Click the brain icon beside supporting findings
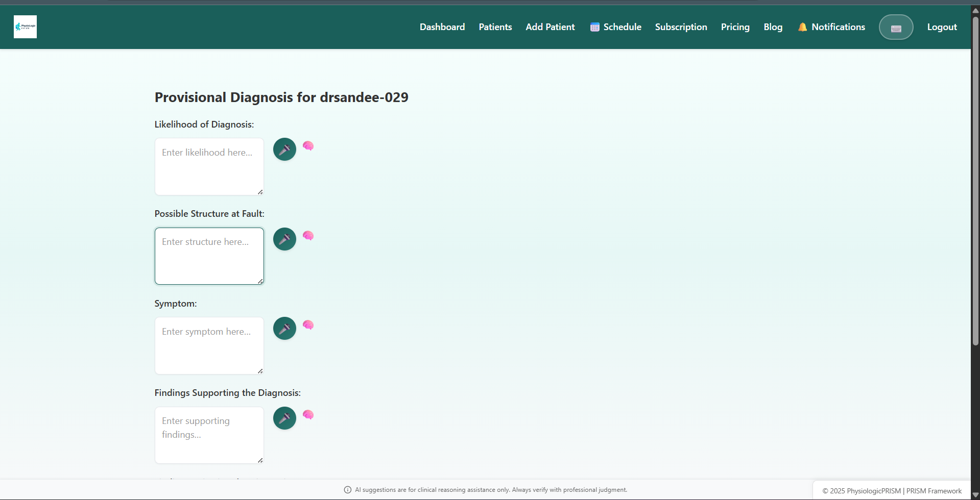Image resolution: width=980 pixels, height=500 pixels. click(x=308, y=415)
